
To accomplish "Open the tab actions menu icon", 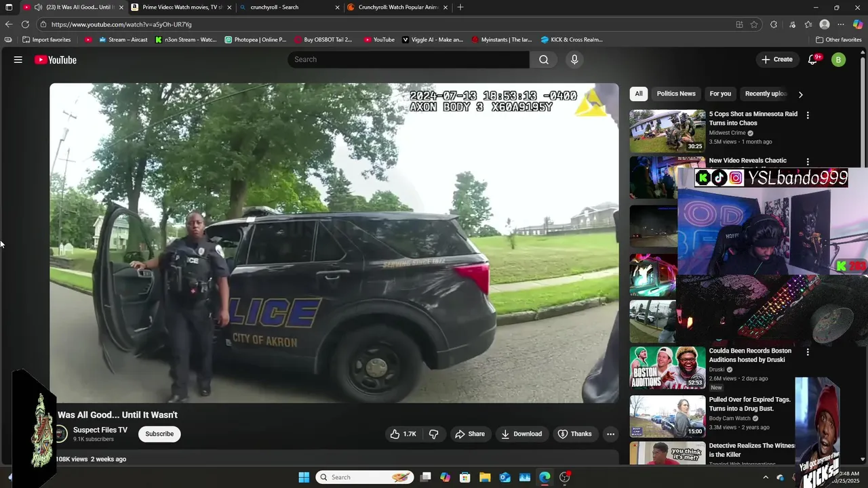I will point(9,7).
